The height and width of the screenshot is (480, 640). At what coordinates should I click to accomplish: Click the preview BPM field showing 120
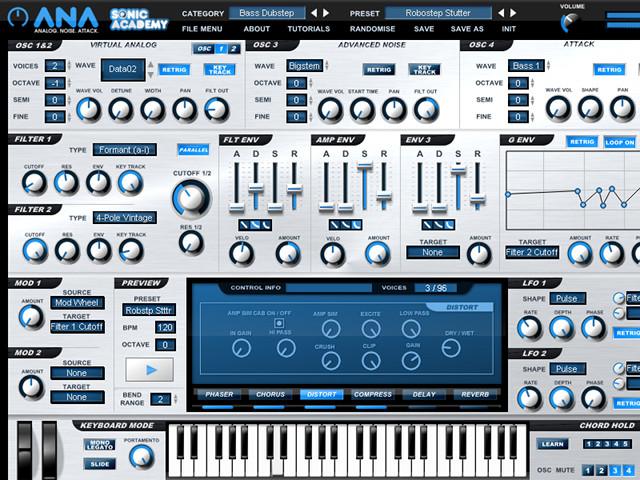(x=165, y=327)
